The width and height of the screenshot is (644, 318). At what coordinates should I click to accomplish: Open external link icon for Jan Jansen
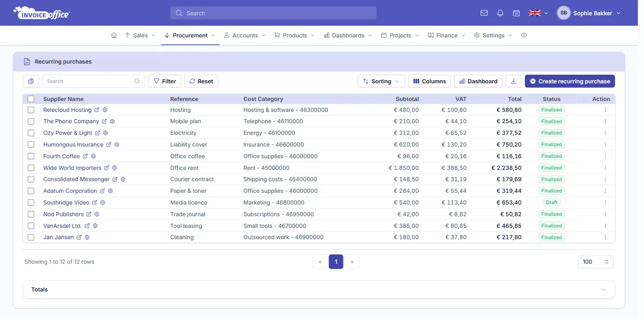pyautogui.click(x=79, y=237)
